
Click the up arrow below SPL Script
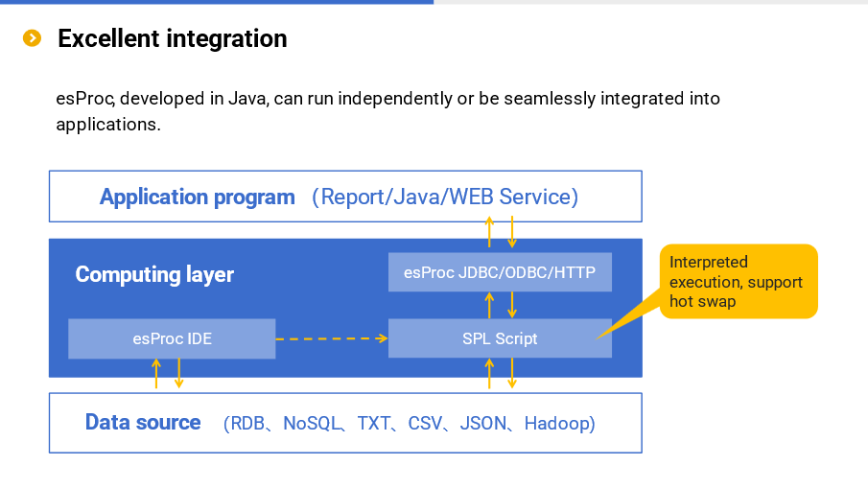(489, 374)
